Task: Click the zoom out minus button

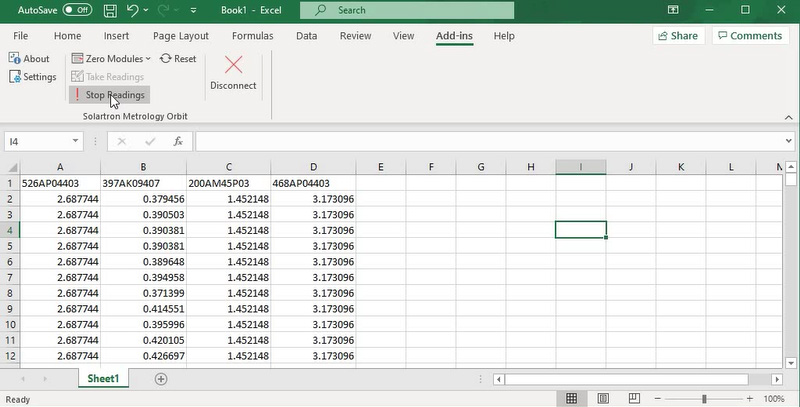Action: tap(658, 399)
